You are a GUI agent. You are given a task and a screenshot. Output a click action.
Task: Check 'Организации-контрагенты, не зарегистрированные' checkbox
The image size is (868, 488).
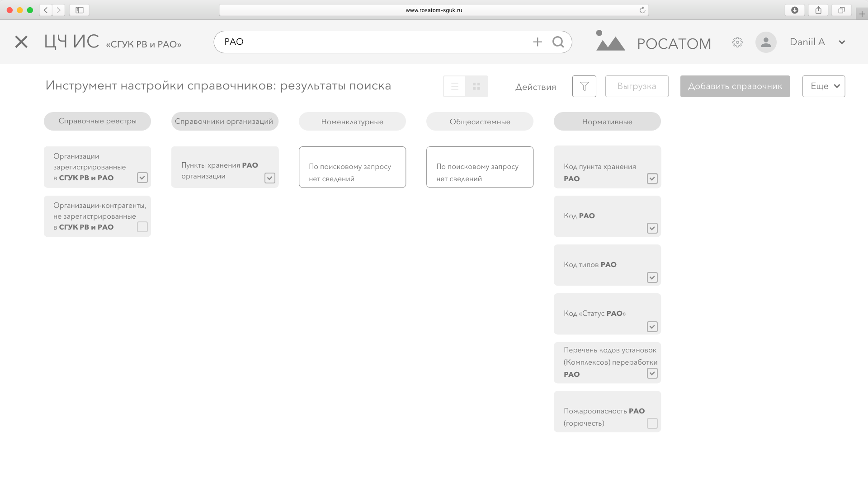142,227
